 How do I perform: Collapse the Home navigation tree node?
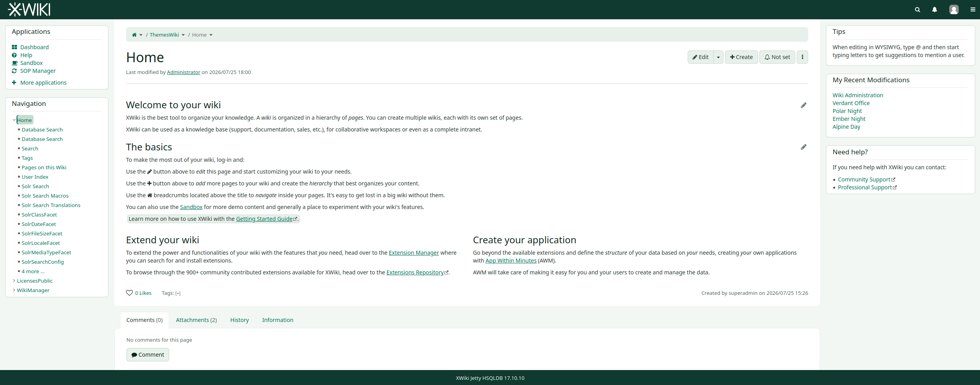click(14, 120)
